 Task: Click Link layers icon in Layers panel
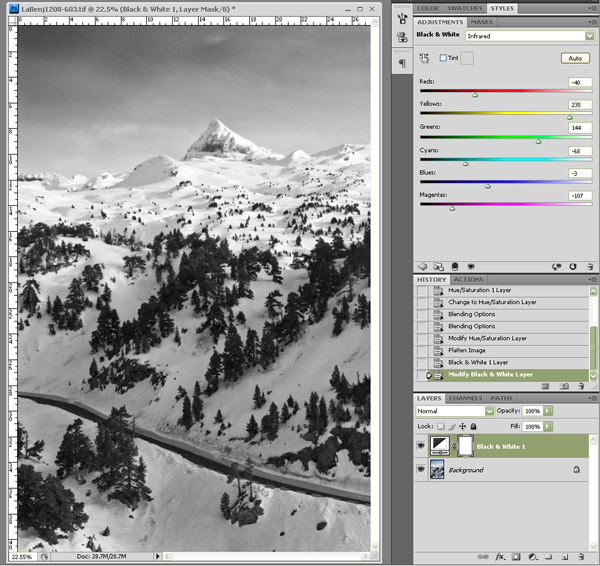coord(483,556)
